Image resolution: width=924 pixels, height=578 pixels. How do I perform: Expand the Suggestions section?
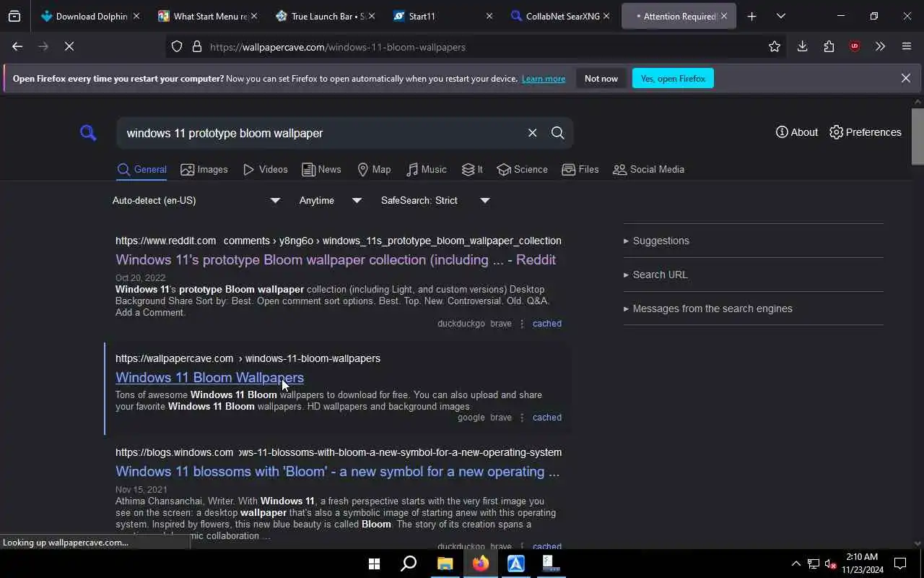pos(656,241)
